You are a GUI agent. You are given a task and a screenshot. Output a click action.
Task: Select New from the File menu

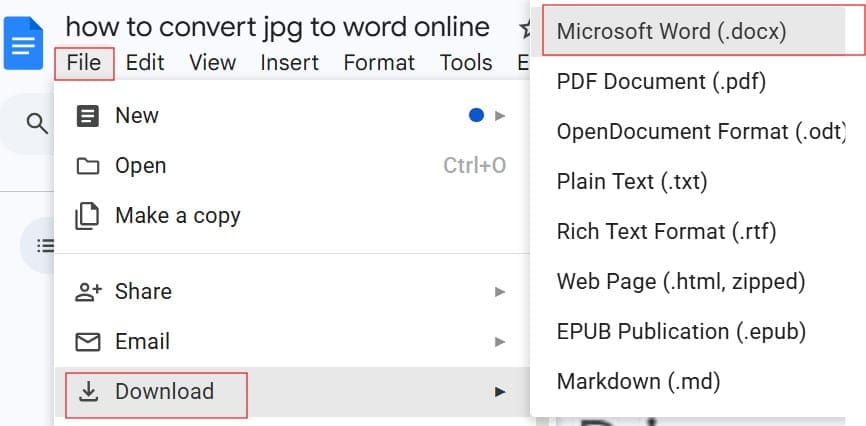[x=292, y=116]
